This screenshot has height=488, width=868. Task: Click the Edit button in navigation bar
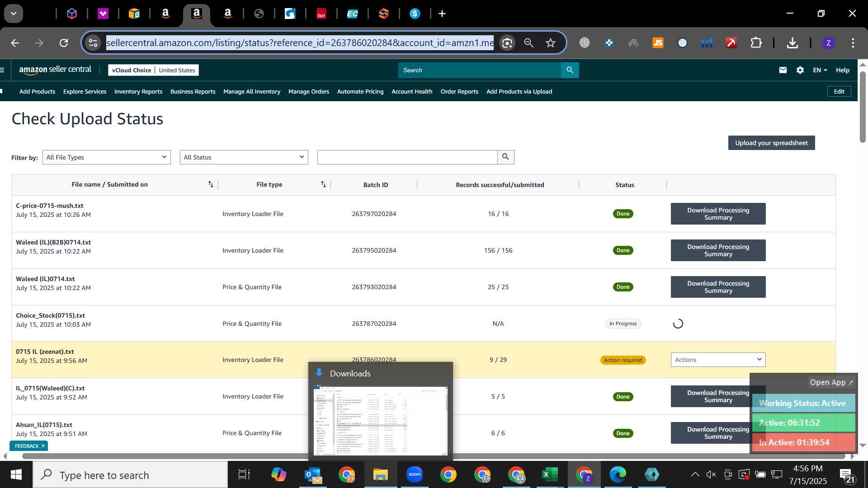[839, 91]
